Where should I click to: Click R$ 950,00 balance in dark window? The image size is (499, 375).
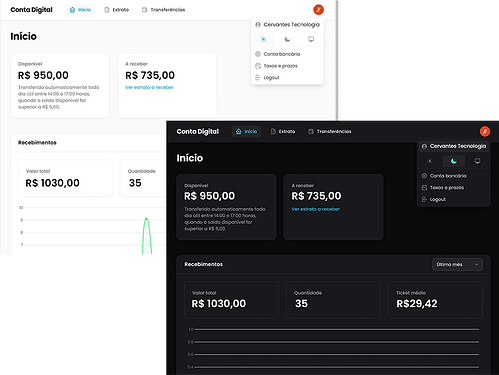click(x=210, y=196)
